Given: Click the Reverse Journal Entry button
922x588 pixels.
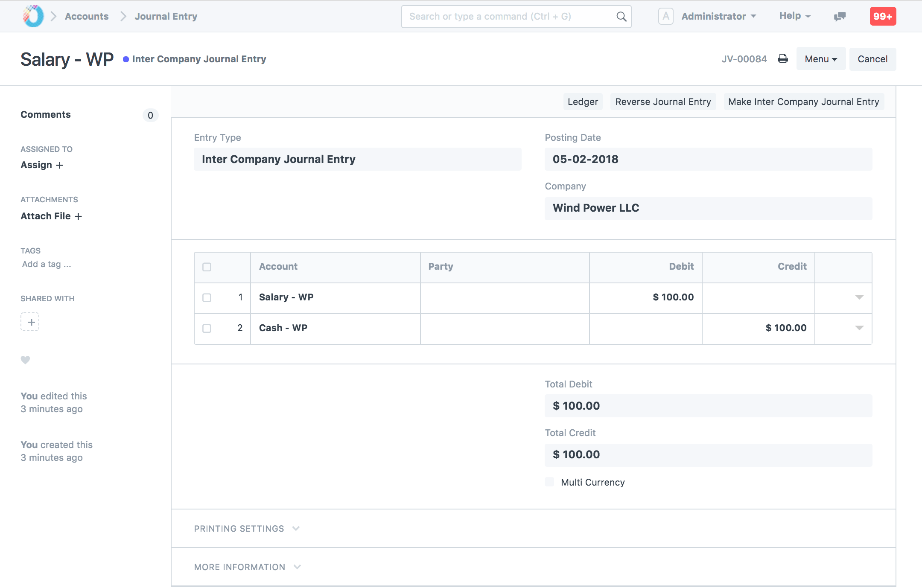Looking at the screenshot, I should 663,102.
